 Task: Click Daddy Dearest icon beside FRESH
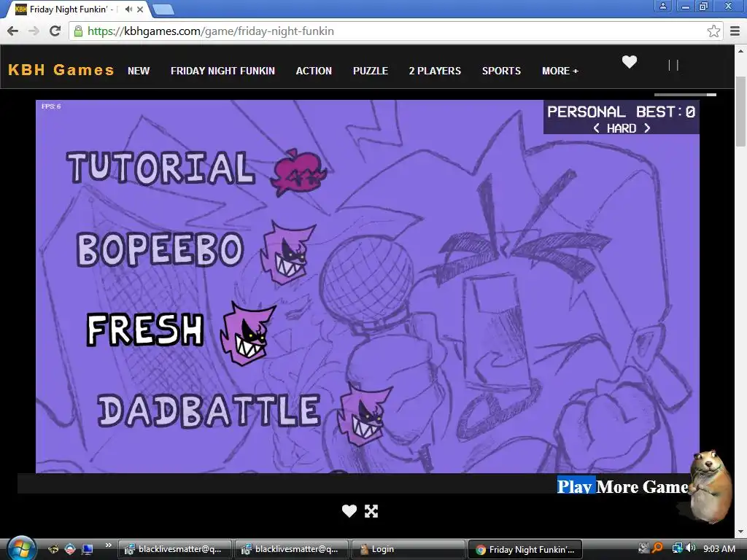pos(247,333)
